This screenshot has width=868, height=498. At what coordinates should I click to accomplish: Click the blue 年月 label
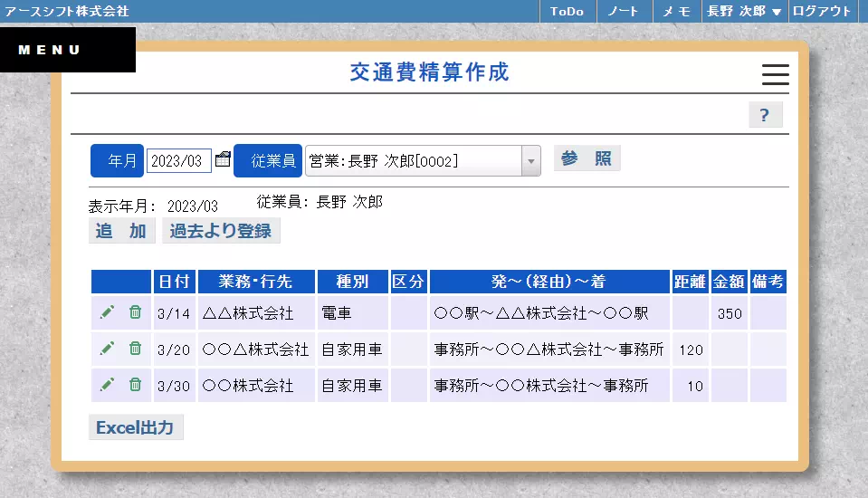pos(118,160)
